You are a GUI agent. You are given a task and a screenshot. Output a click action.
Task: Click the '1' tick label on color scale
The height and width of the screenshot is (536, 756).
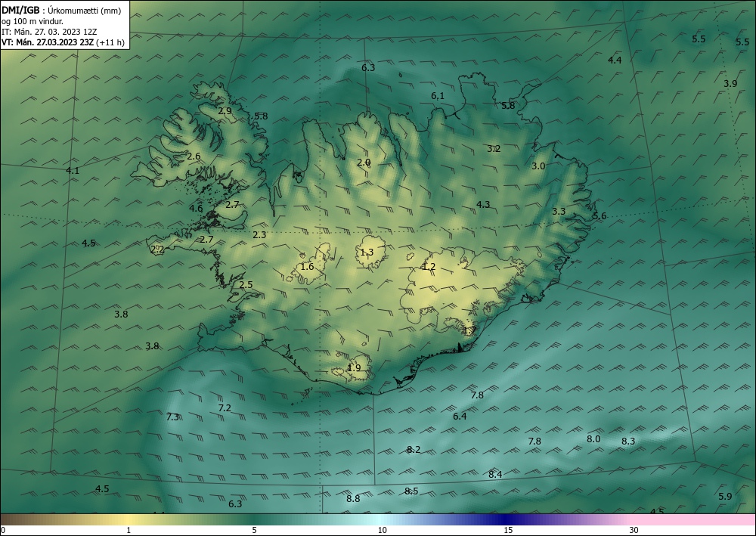click(129, 531)
